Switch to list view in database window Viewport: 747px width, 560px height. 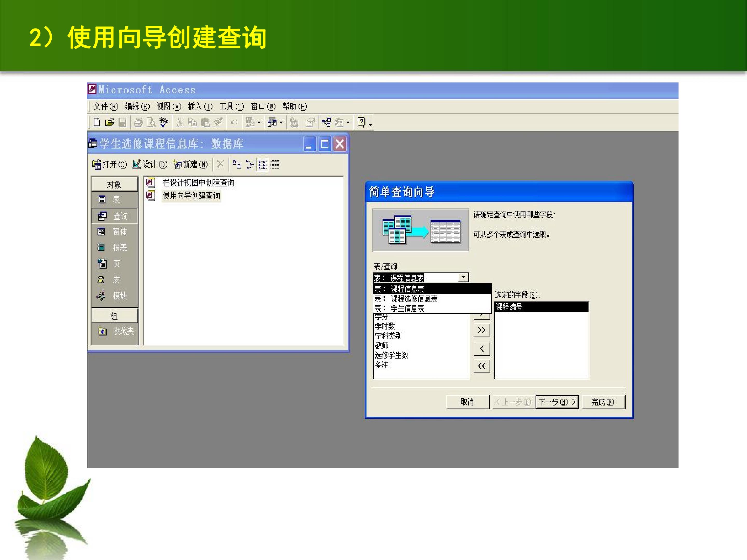[262, 165]
